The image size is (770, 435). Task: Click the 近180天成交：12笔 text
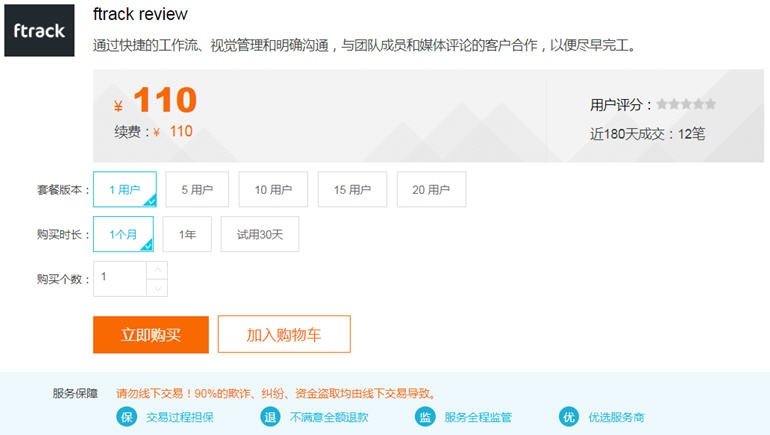point(647,134)
